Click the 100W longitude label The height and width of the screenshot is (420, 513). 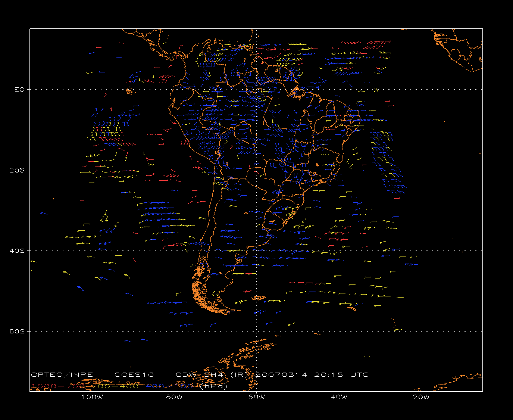[92, 397]
